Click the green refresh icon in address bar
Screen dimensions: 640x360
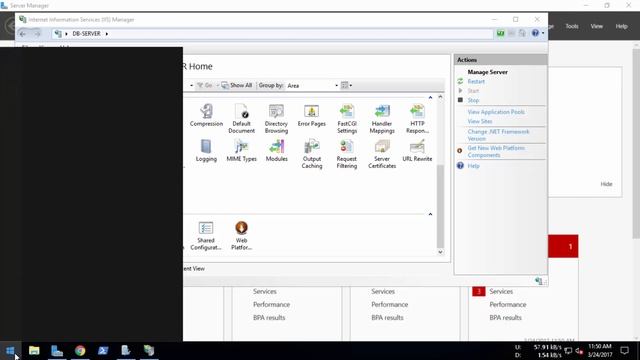[x=500, y=33]
